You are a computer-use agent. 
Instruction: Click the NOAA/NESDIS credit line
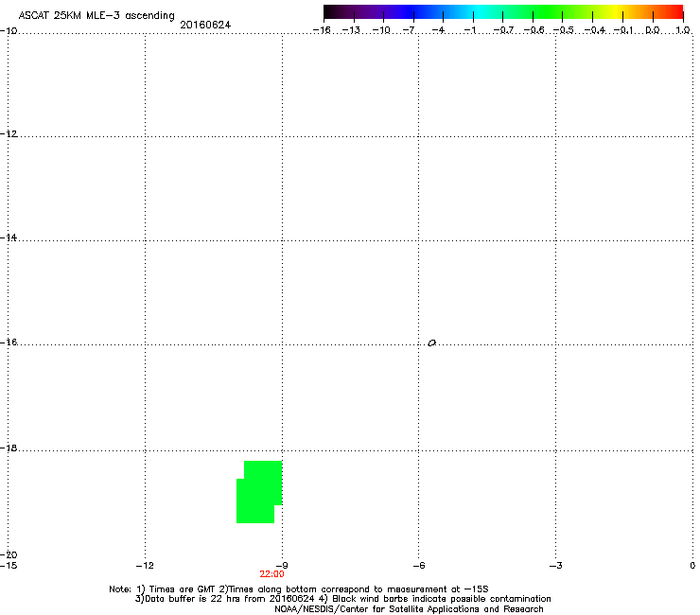409,609
